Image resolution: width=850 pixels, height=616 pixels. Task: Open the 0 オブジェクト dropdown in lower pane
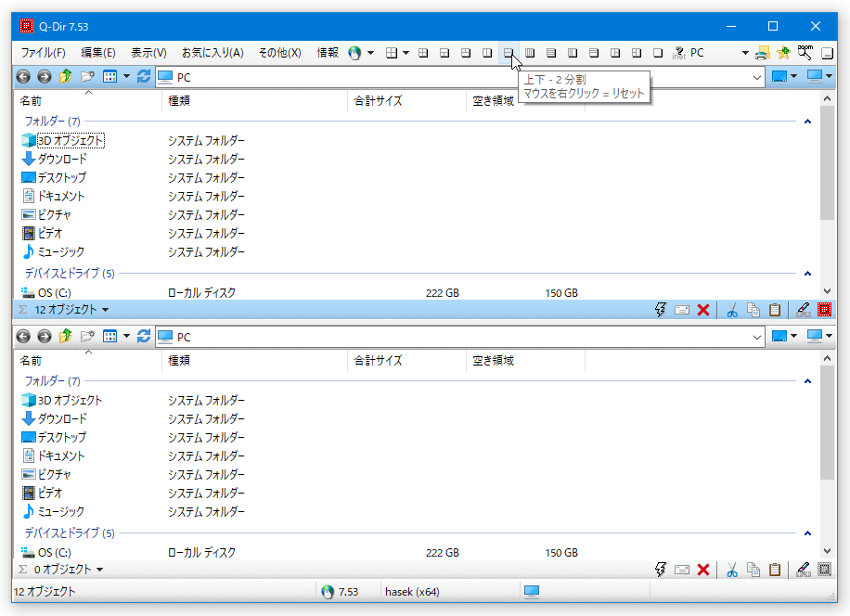tap(99, 570)
